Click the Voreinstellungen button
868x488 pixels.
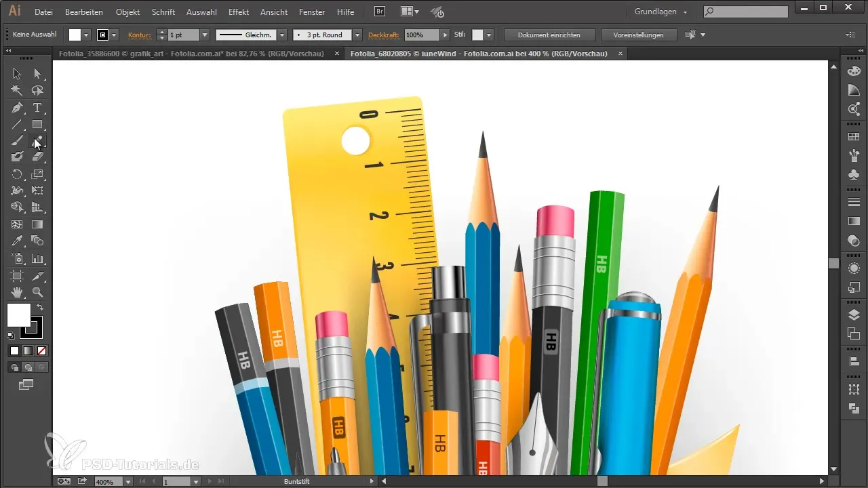[638, 35]
